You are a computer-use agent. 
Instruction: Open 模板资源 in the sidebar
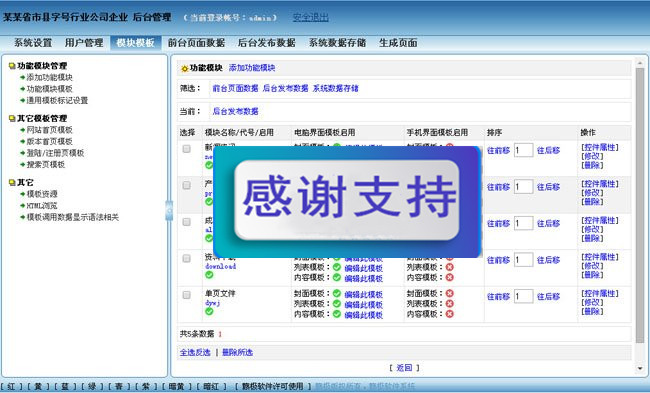tap(42, 194)
